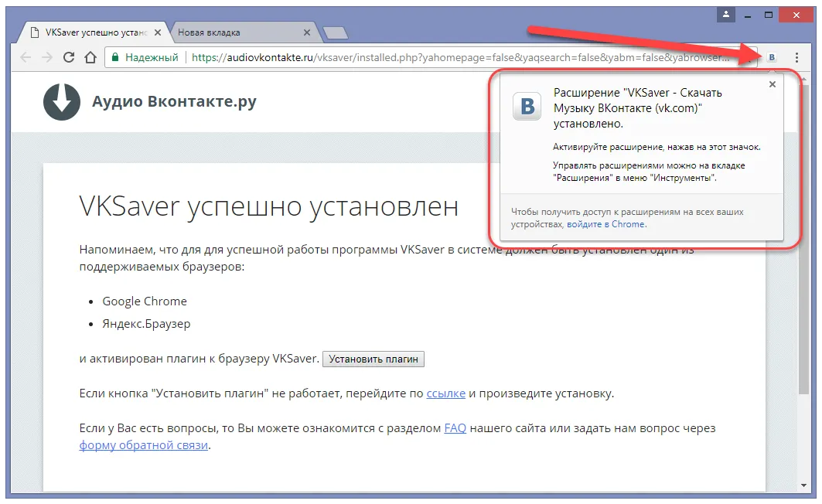The image size is (822, 504).
Task: Click the browser back arrow
Action: coord(26,57)
